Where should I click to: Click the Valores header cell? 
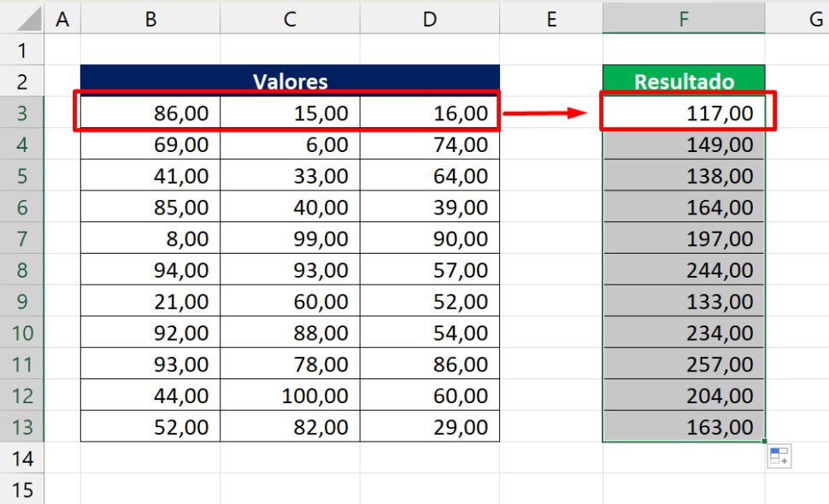pyautogui.click(x=290, y=81)
